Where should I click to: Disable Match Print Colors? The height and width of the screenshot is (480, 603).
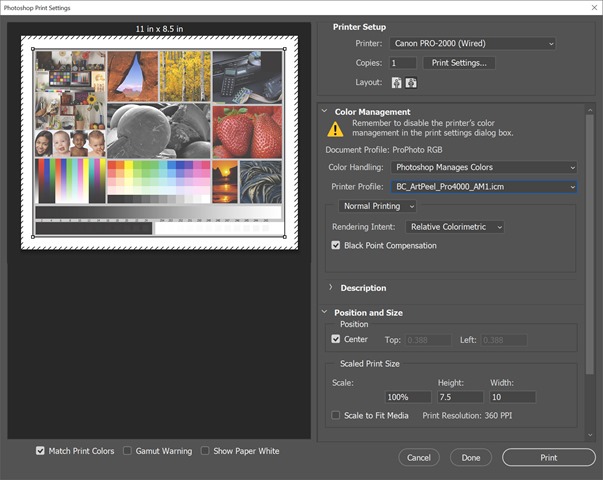40,451
